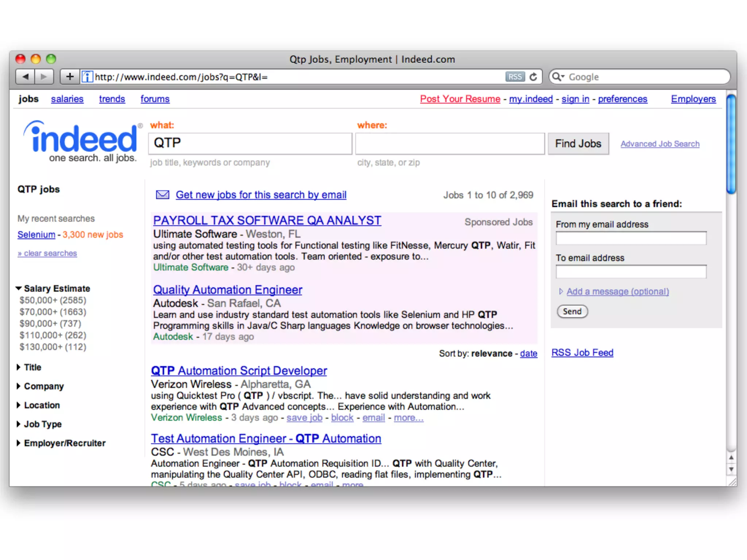Open QTP Automation Script Developer job link
This screenshot has width=747, height=560.
239,371
